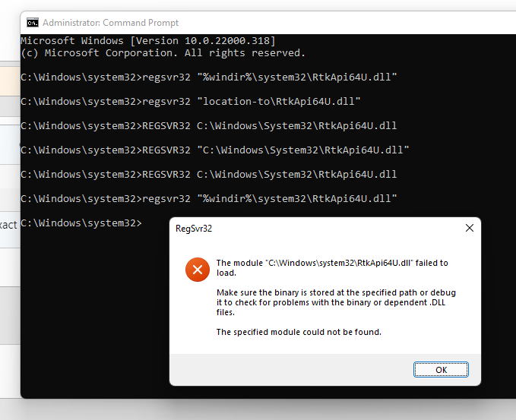This screenshot has width=516, height=420.
Task: Click the Command Prompt title bar icon
Action: (x=33, y=23)
